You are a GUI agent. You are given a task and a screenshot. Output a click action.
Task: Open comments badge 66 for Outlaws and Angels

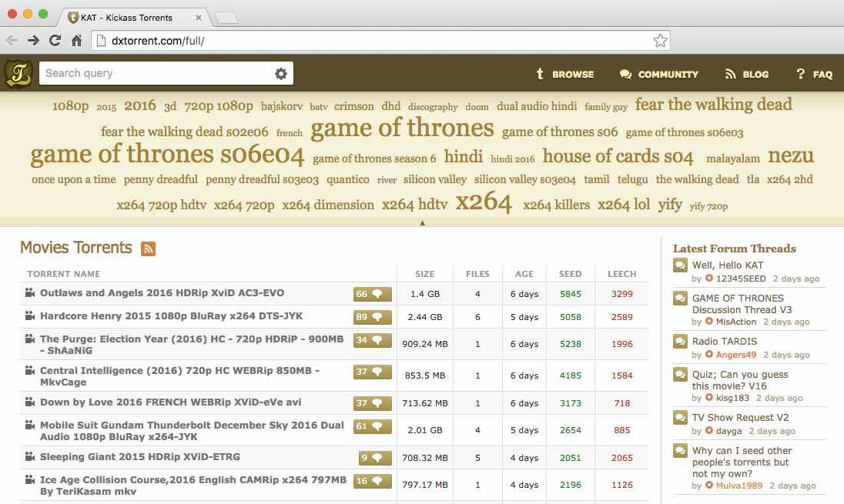[x=373, y=294]
